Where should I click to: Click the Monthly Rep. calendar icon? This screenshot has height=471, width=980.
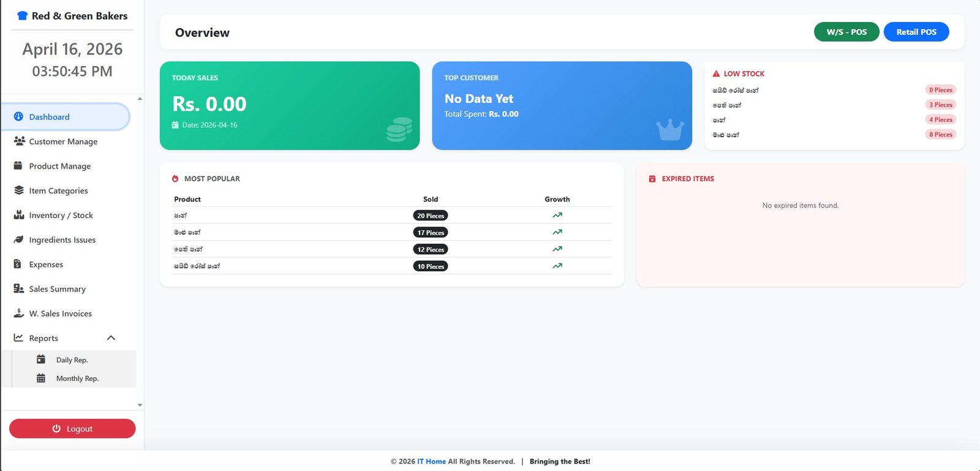41,378
